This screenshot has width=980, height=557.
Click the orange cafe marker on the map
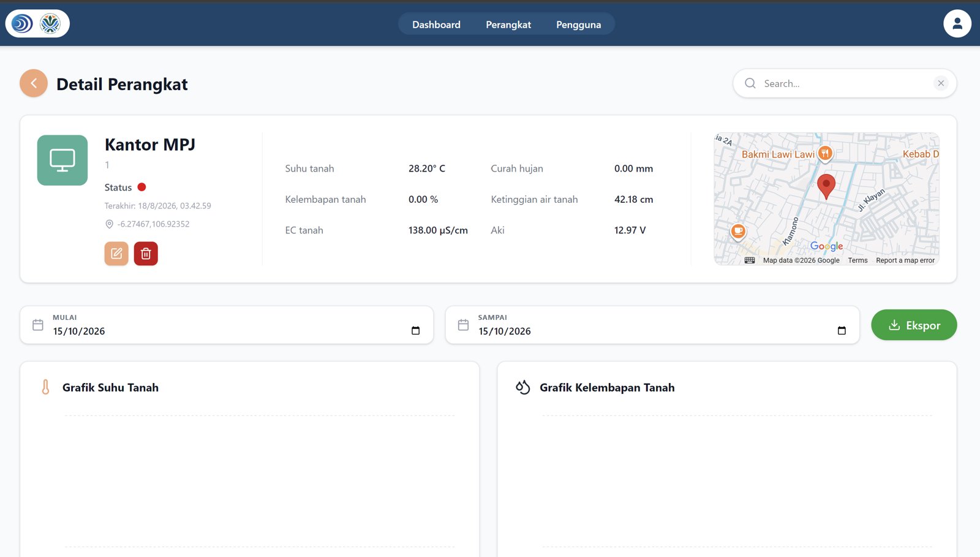[x=738, y=232]
